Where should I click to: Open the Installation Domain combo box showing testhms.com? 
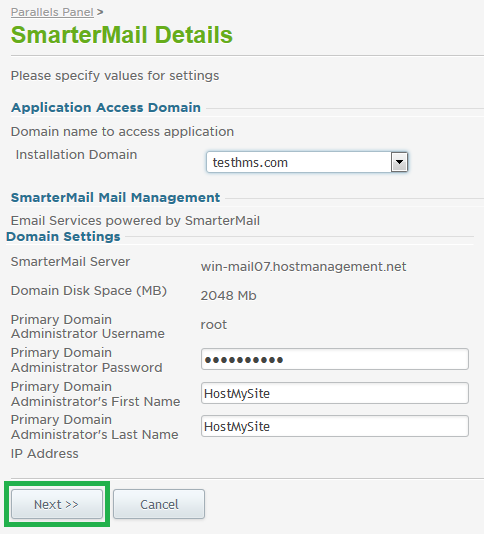[307, 162]
